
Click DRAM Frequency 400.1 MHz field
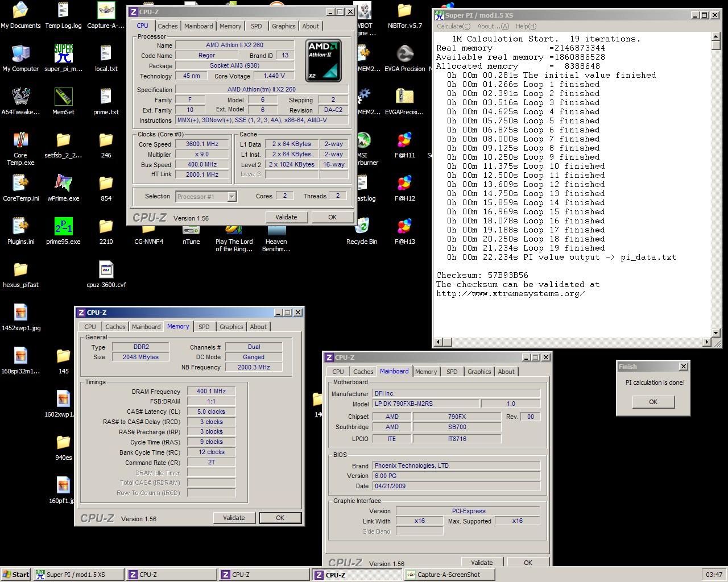point(212,392)
